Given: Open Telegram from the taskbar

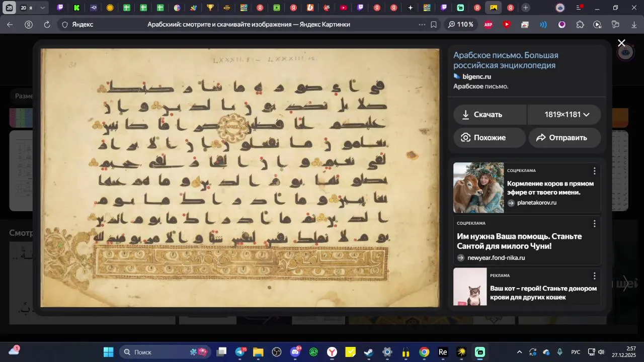Looking at the screenshot, I should [x=240, y=352].
